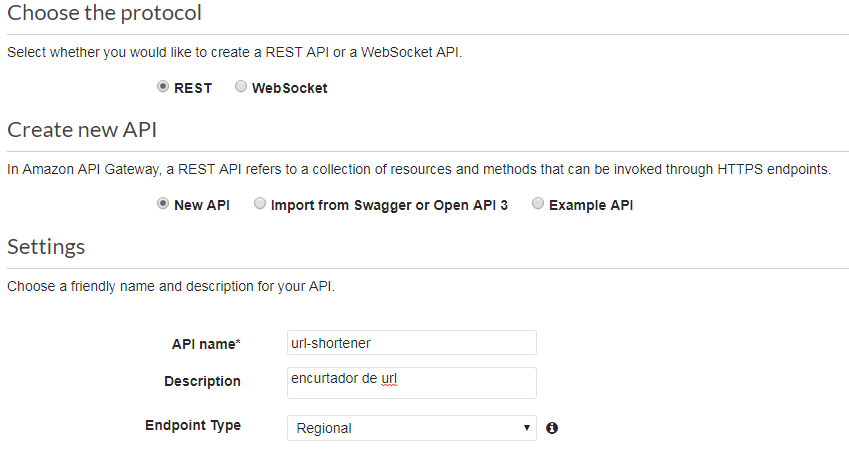Viewport: 849px width, 466px height.
Task: Pick Import from Swagger or Open API 3 radio
Action: pos(260,204)
